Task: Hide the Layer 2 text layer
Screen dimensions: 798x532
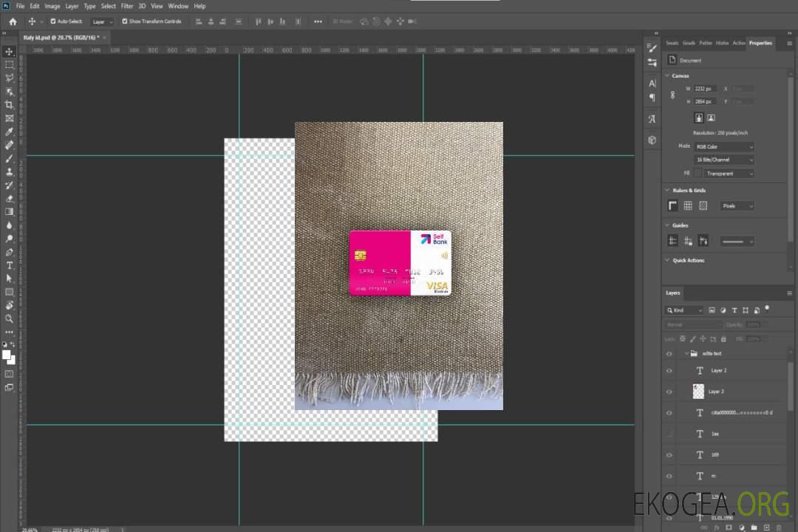Action: click(x=669, y=371)
